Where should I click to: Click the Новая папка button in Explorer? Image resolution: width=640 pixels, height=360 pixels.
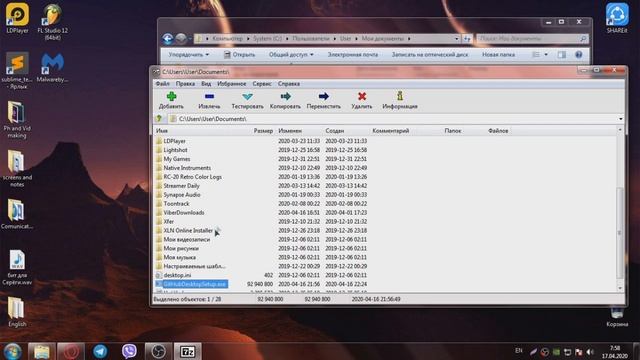pyautogui.click(x=498, y=55)
